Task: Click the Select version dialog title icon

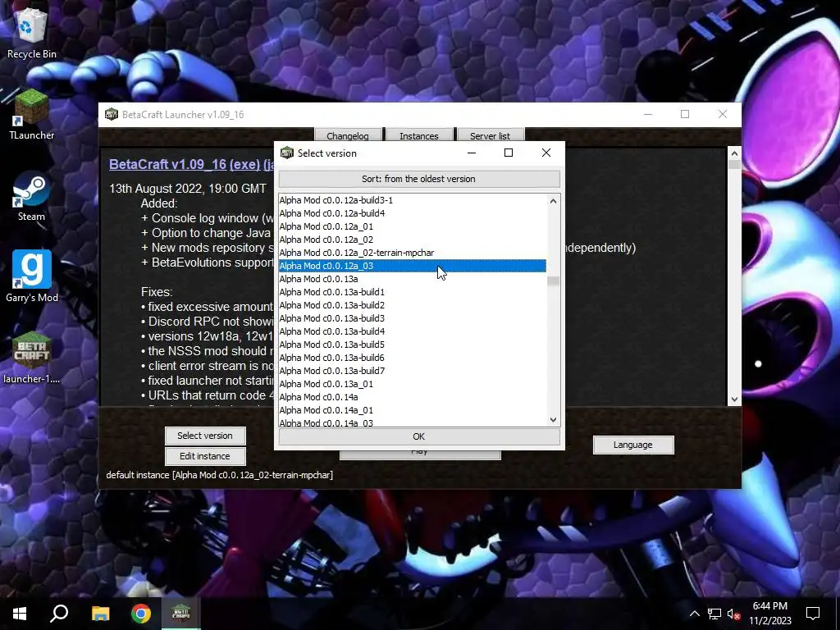Action: pyautogui.click(x=287, y=153)
